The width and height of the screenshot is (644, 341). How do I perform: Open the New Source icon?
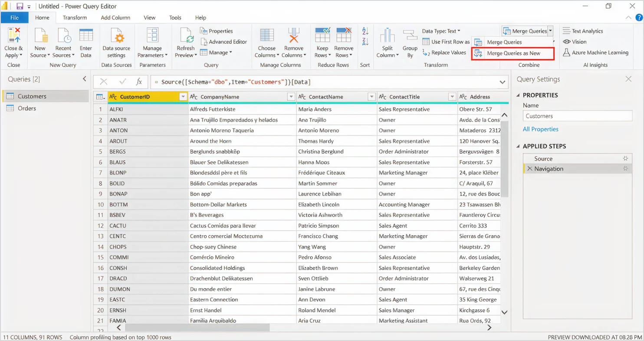pyautogui.click(x=40, y=35)
